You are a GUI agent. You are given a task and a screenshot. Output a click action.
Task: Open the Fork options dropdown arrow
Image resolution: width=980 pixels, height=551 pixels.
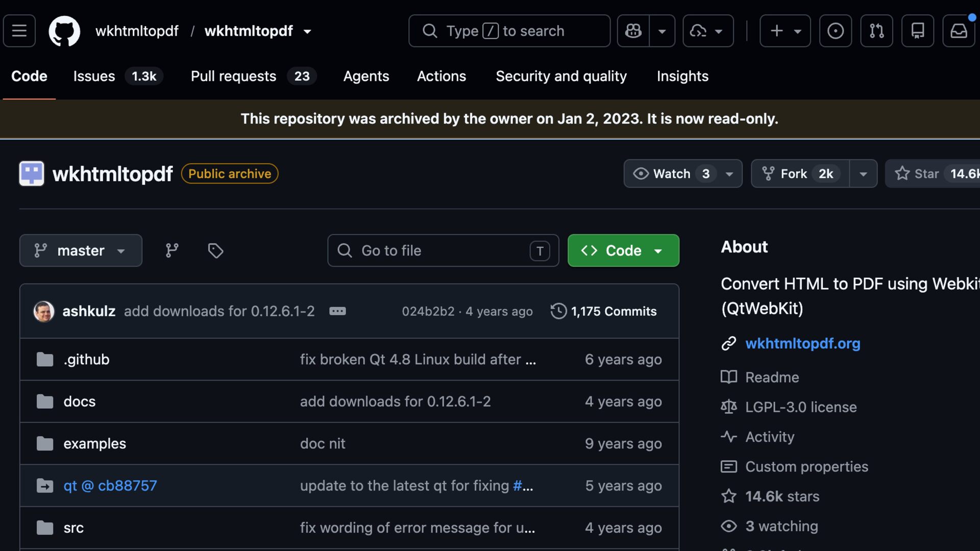pos(863,173)
